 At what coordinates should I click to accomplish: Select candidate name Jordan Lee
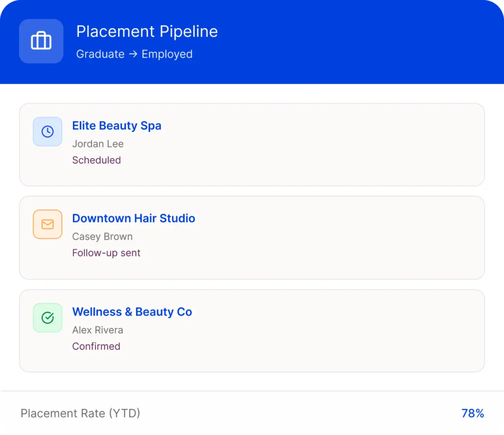coord(97,144)
